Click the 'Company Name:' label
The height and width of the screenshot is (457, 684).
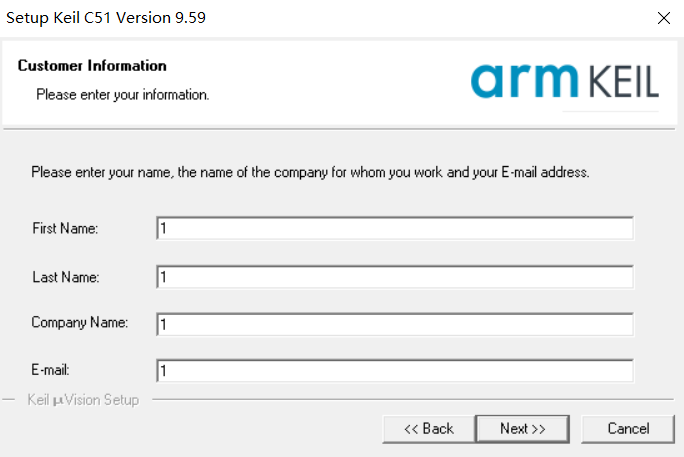(x=79, y=323)
